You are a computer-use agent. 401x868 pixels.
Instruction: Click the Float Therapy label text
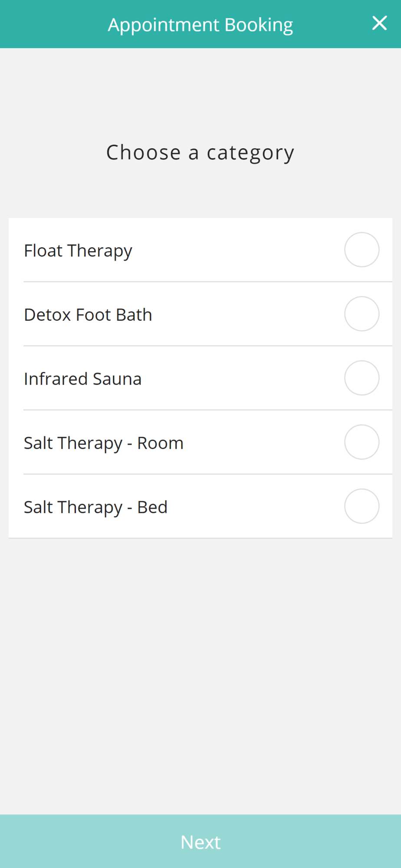tap(78, 251)
